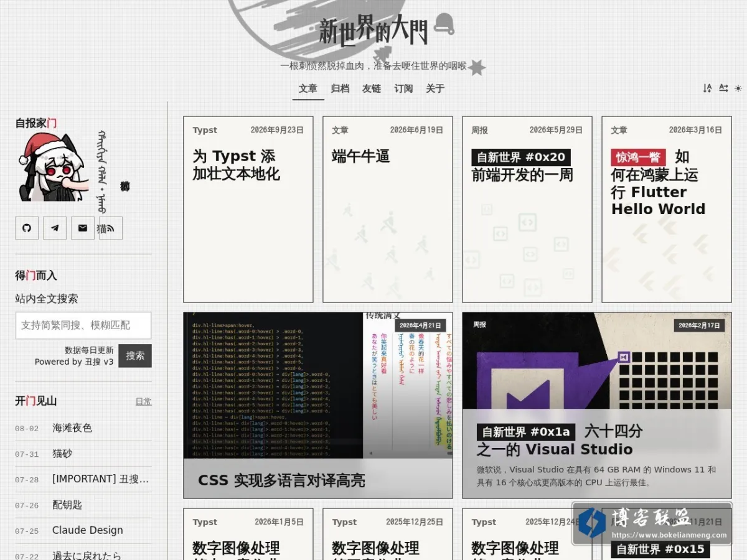Click the 开门见山 heading
The height and width of the screenshot is (560, 747).
tap(36, 401)
